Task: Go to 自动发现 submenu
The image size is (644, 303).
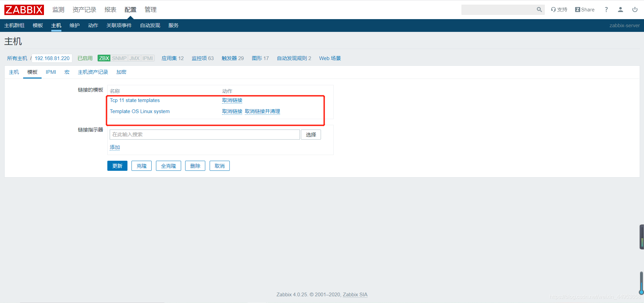Action: [x=150, y=26]
